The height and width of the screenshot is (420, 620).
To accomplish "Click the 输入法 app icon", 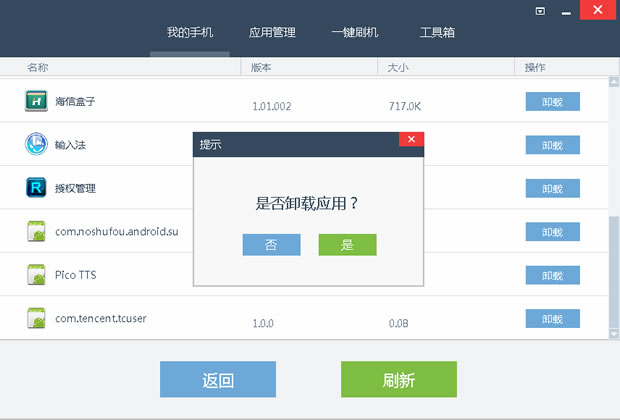I will click(x=36, y=144).
